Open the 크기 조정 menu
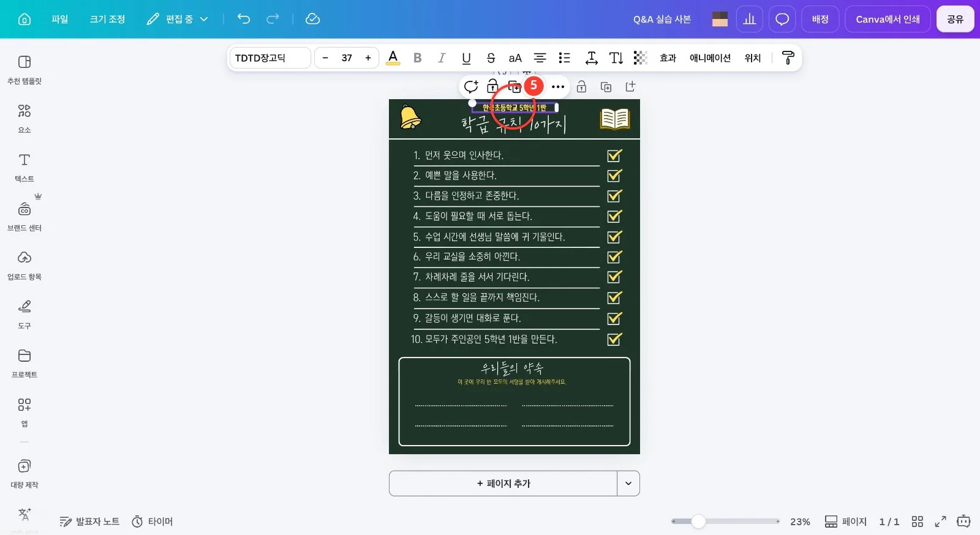The image size is (980, 535). pyautogui.click(x=108, y=19)
